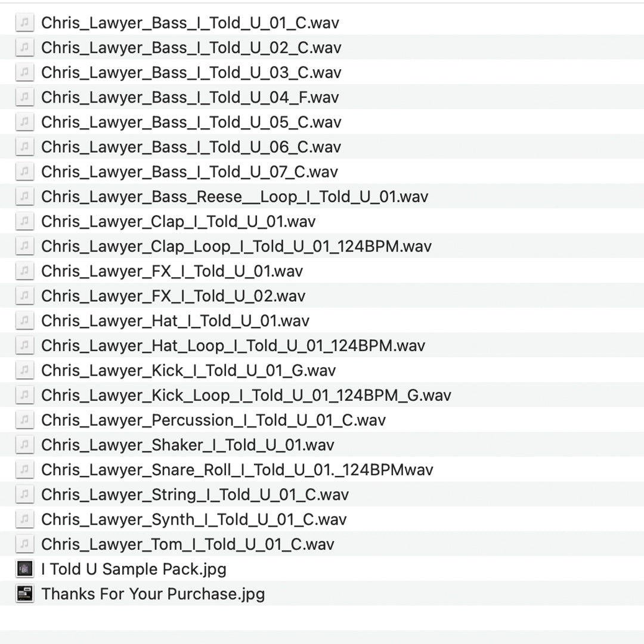Image resolution: width=644 pixels, height=644 pixels.
Task: Select Chris_Lawyer_Hat_Loop_I_Told_U_01_124BPM.wav
Action: (x=233, y=346)
